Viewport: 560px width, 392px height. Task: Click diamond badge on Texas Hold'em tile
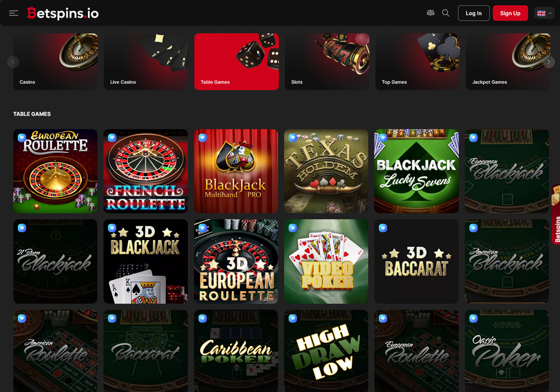pos(293,138)
